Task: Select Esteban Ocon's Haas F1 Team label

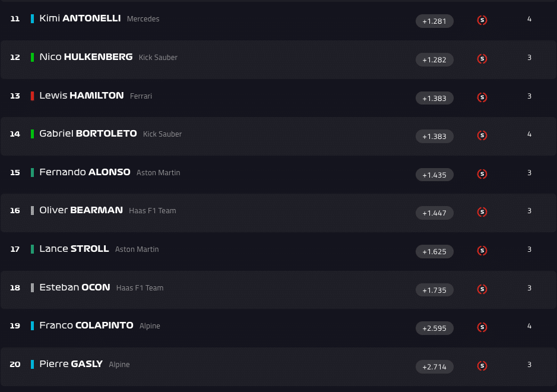Action: pyautogui.click(x=140, y=288)
